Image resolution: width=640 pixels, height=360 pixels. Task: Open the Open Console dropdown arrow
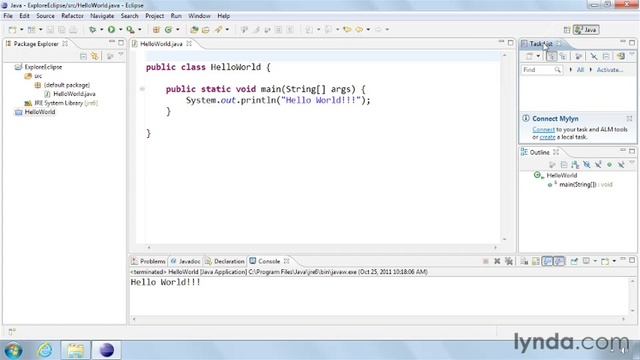point(614,261)
